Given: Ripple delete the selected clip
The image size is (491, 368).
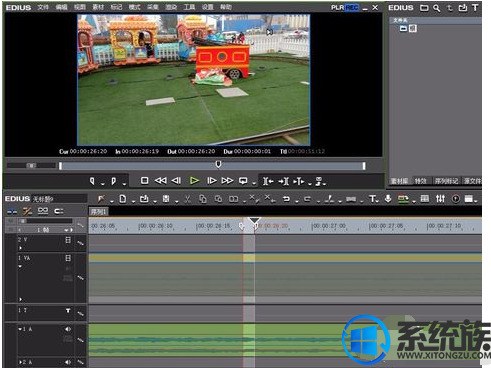Looking at the screenshot, I should [x=269, y=199].
